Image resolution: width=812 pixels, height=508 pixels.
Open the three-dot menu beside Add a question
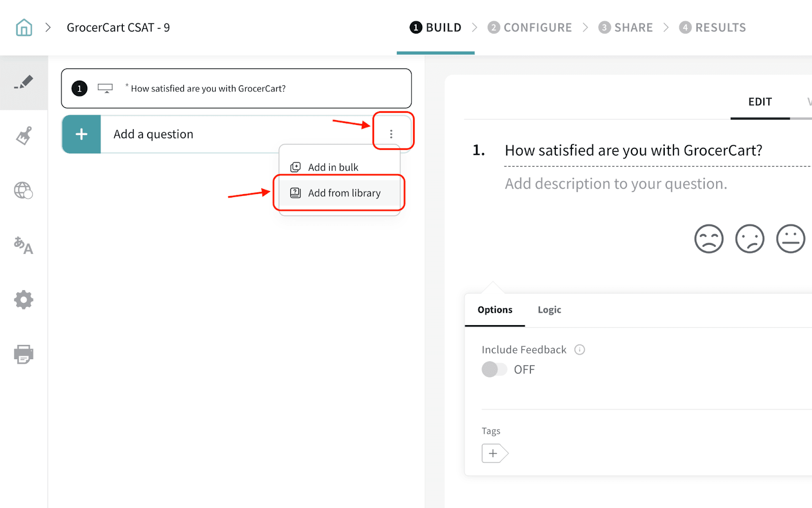[391, 134]
